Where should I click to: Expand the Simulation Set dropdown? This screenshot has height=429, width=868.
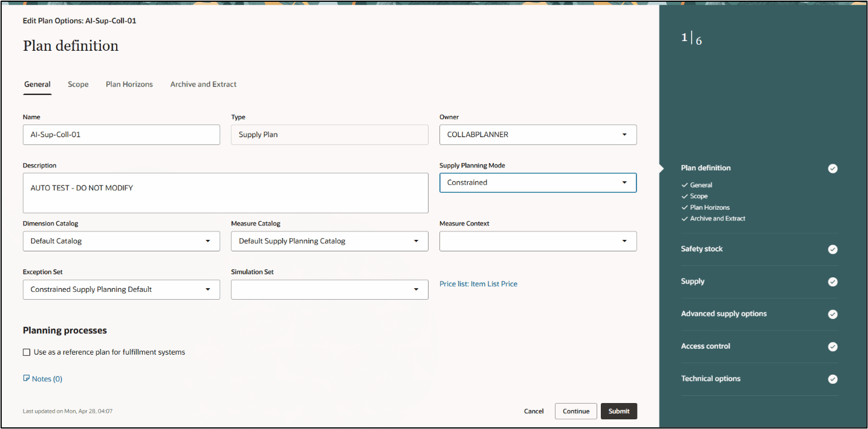416,289
